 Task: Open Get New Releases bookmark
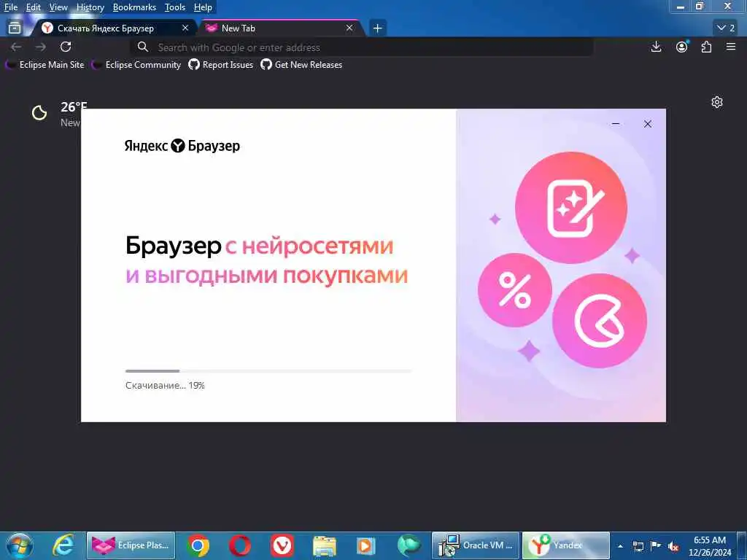[301, 65]
